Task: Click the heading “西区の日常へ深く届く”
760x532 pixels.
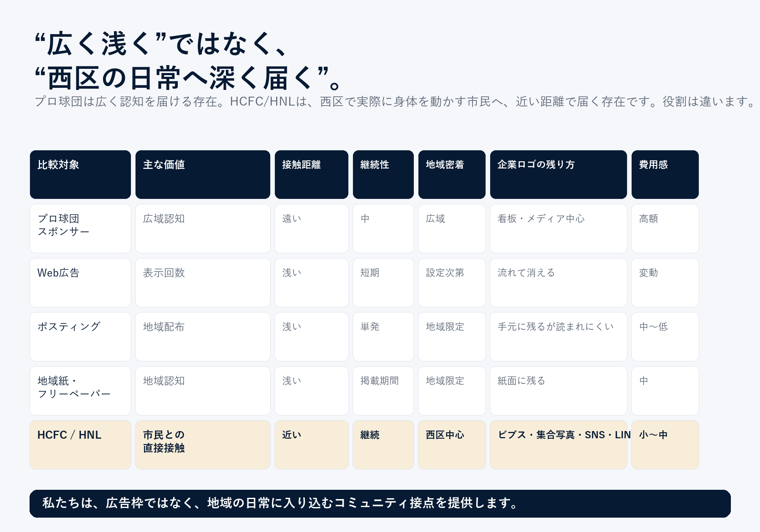Action: pos(187,78)
